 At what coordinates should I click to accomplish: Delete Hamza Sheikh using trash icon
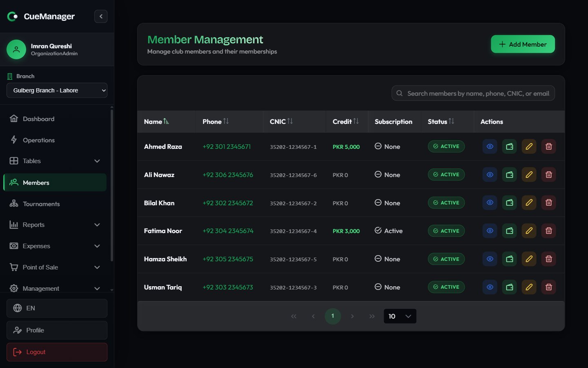(x=548, y=259)
